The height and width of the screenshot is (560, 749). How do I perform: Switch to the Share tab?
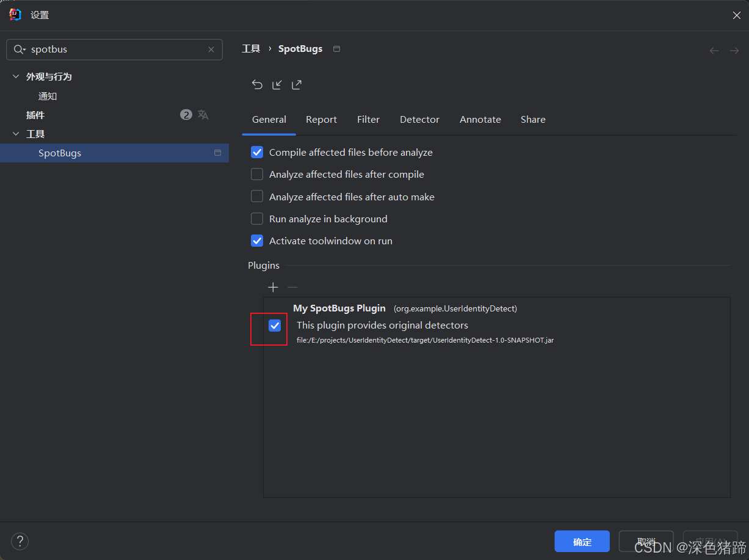[x=533, y=120]
